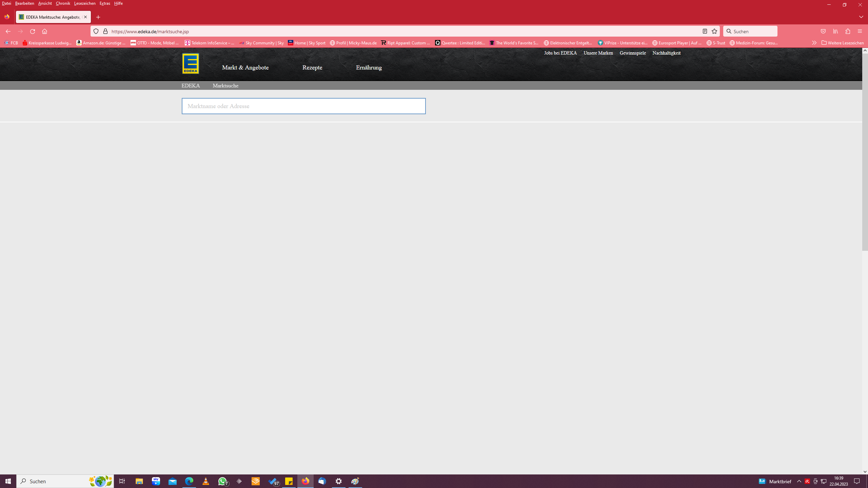Focus the Marktname oder Adresse search field
This screenshot has width=868, height=488.
303,106
